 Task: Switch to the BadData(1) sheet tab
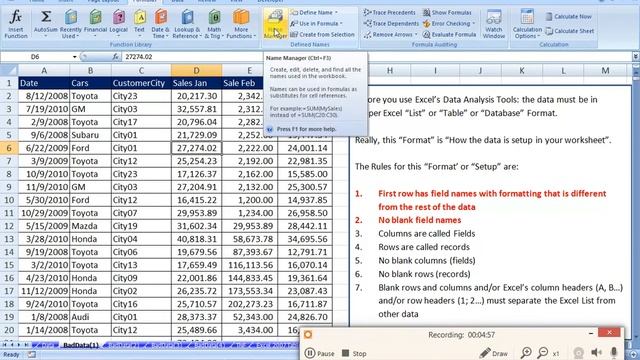click(80, 345)
